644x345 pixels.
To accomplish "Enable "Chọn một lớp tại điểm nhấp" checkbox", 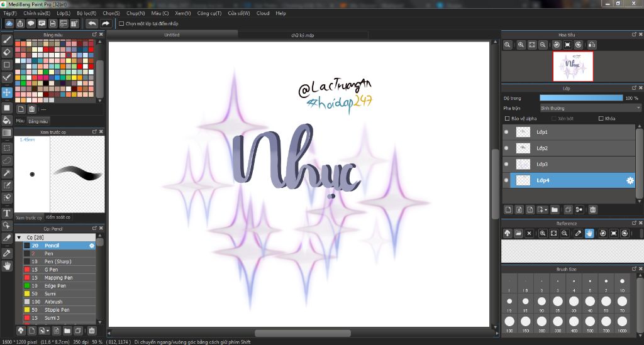I will point(121,24).
